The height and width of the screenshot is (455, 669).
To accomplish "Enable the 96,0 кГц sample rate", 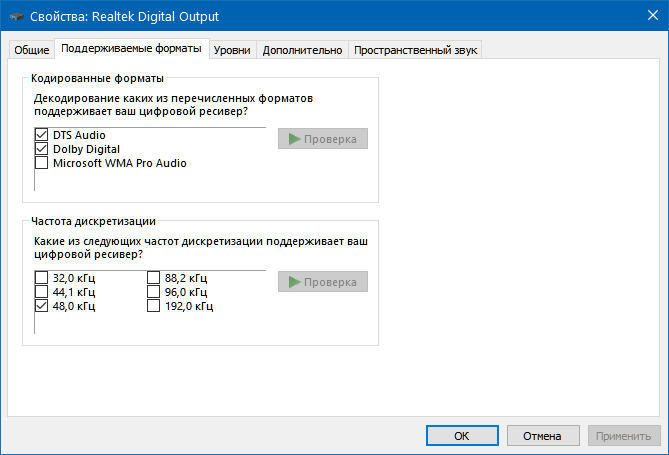I will click(x=154, y=292).
